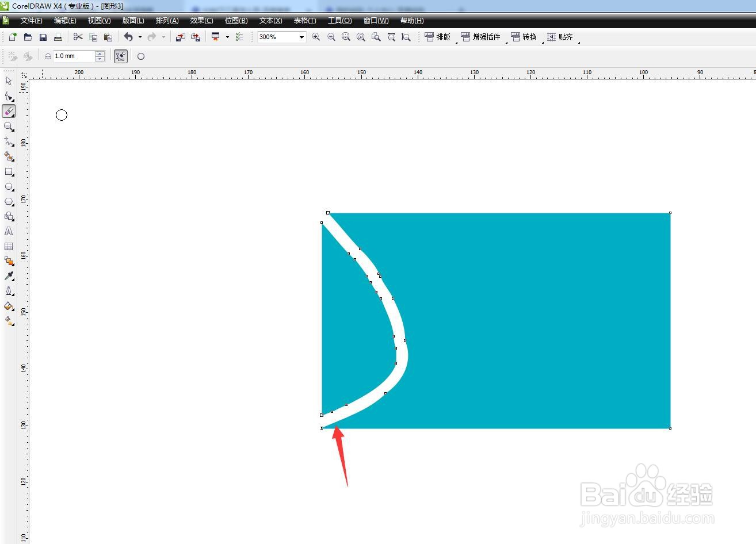Select the Smart Fill tool

pos(9,156)
